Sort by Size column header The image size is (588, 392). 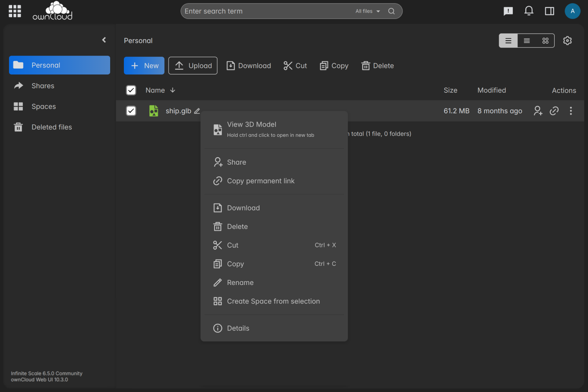(450, 90)
